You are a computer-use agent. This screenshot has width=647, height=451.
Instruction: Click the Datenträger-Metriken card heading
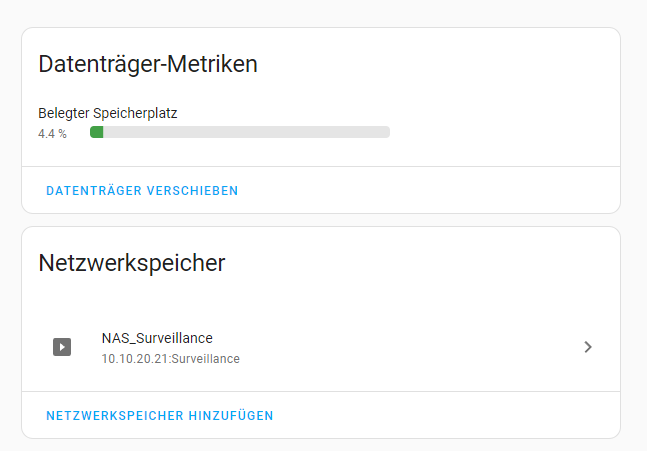coord(148,65)
